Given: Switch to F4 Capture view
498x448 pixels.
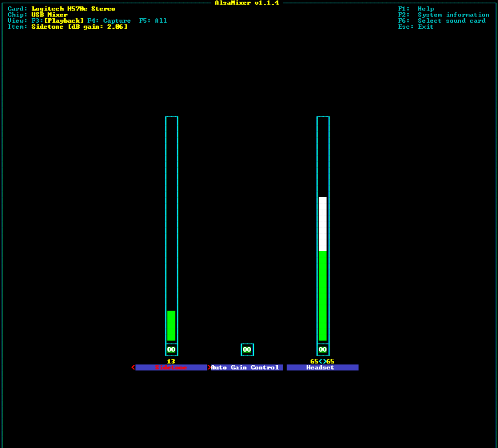Looking at the screenshot, I should point(109,20).
